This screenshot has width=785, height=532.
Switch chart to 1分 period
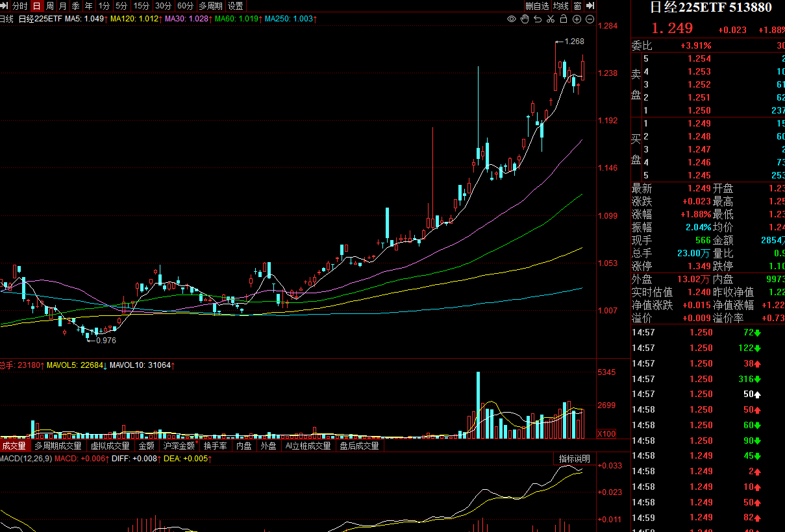pos(104,6)
